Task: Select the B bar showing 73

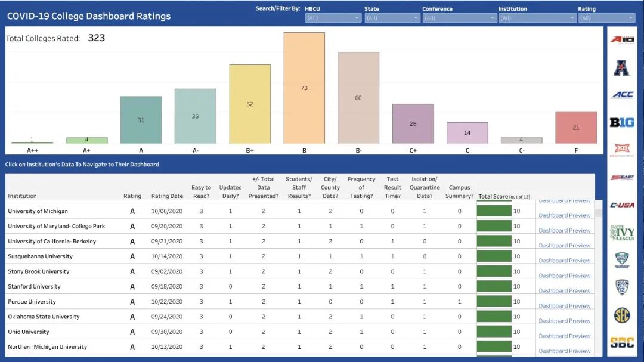Action: [304, 88]
